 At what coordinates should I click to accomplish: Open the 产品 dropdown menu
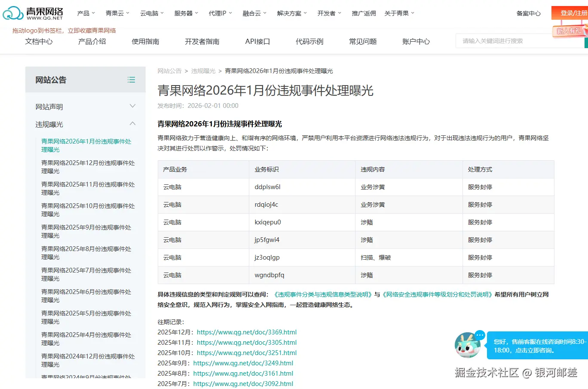pyautogui.click(x=86, y=13)
